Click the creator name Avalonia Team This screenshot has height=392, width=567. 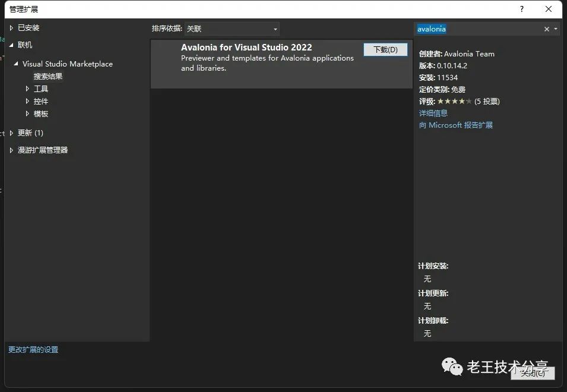point(470,54)
